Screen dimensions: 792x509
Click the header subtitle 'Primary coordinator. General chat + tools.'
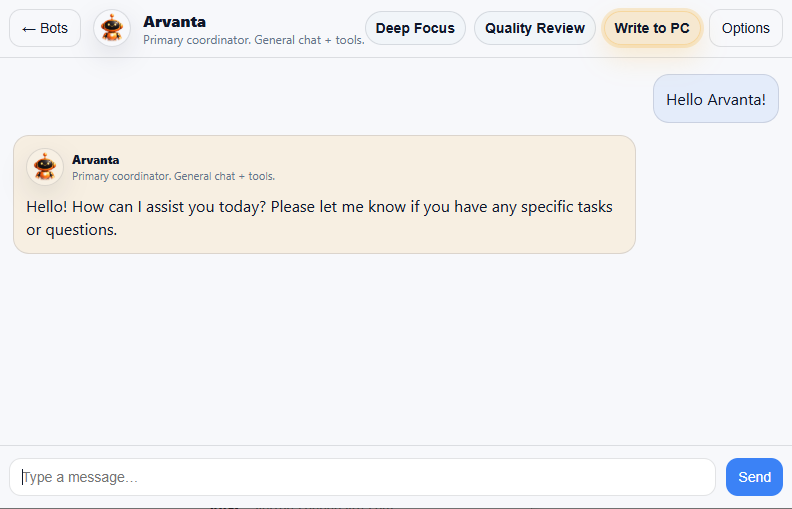(254, 40)
